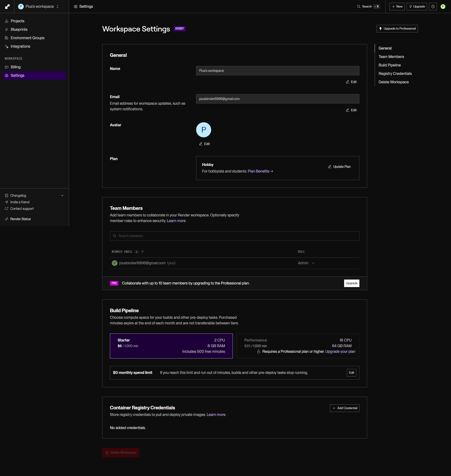Screen dimensions: 451x476
Task: Open the Plan Benefits link
Action: (260, 171)
